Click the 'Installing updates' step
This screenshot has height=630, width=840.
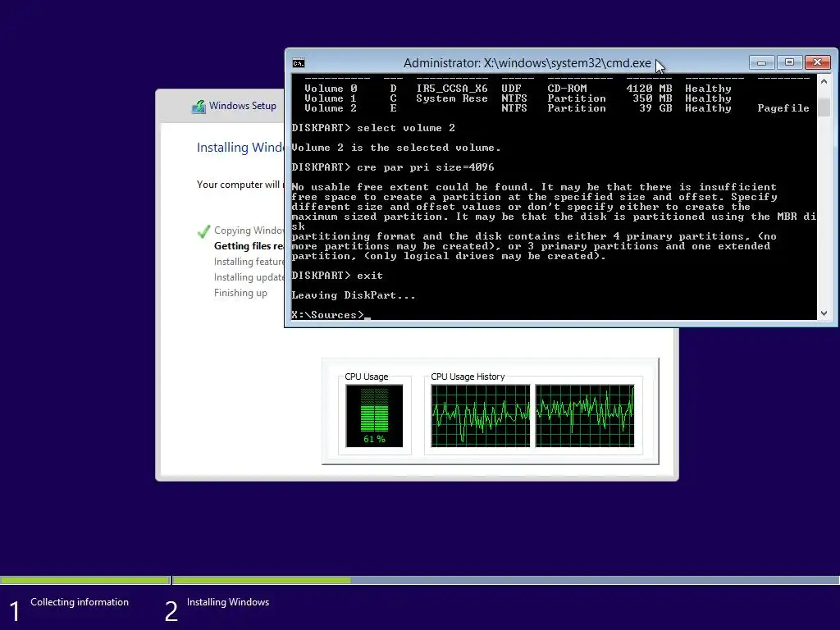click(x=249, y=277)
